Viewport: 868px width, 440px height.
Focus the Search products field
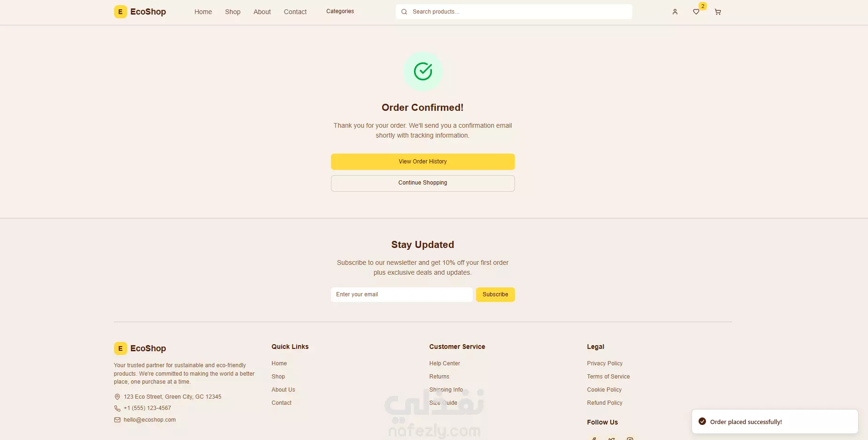[x=514, y=12]
